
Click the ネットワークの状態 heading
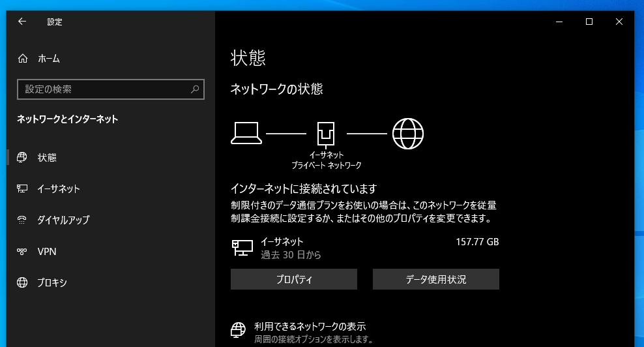(x=277, y=89)
